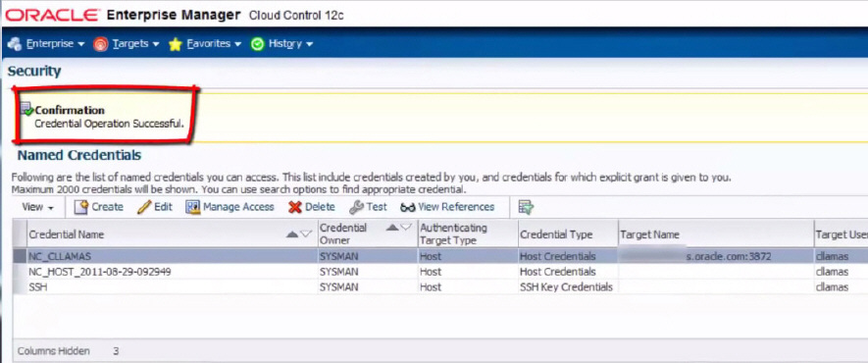Sort Credential Name column ascending
Screen dimensions: 868x363
click(x=292, y=234)
